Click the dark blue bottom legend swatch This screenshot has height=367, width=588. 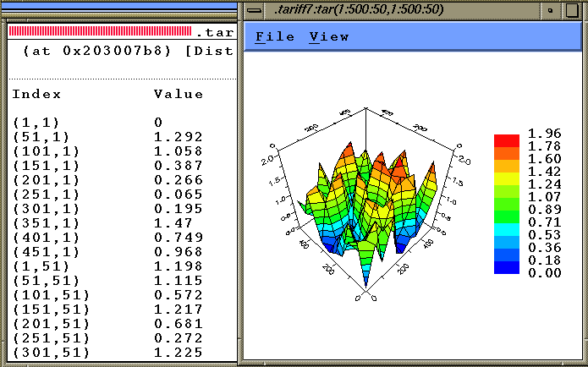[506, 267]
